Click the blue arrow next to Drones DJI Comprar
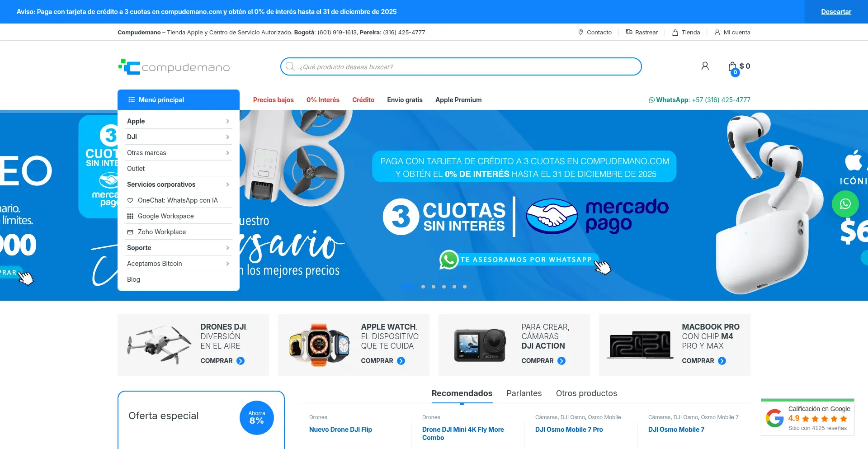Viewport: 868px width, 449px height. [241, 361]
